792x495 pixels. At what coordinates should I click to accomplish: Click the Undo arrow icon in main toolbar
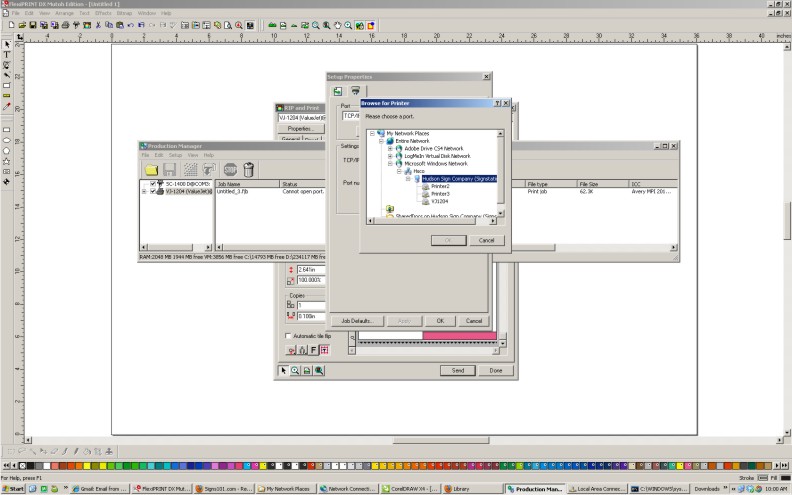click(x=131, y=25)
